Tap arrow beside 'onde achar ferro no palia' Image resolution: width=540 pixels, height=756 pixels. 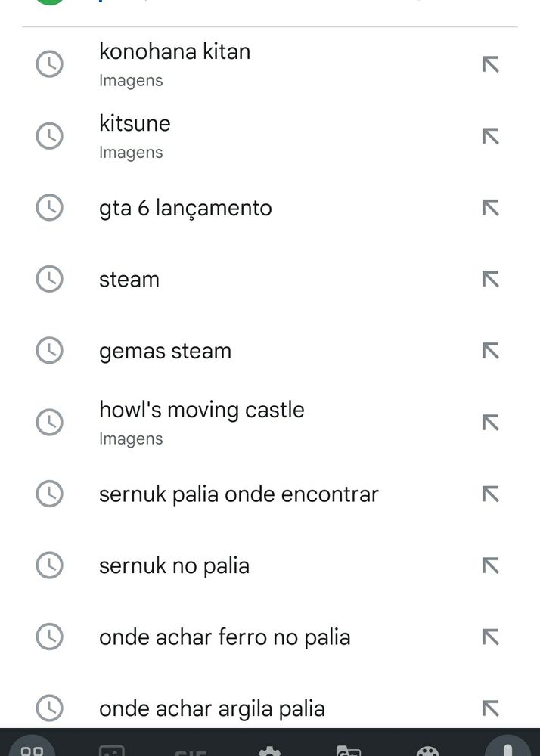[x=490, y=637]
